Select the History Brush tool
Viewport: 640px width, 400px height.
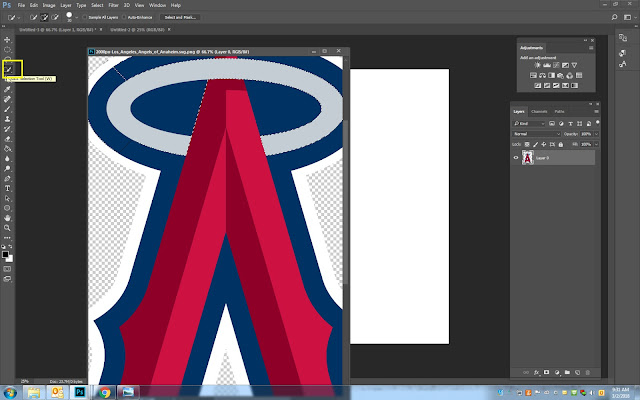(7, 129)
